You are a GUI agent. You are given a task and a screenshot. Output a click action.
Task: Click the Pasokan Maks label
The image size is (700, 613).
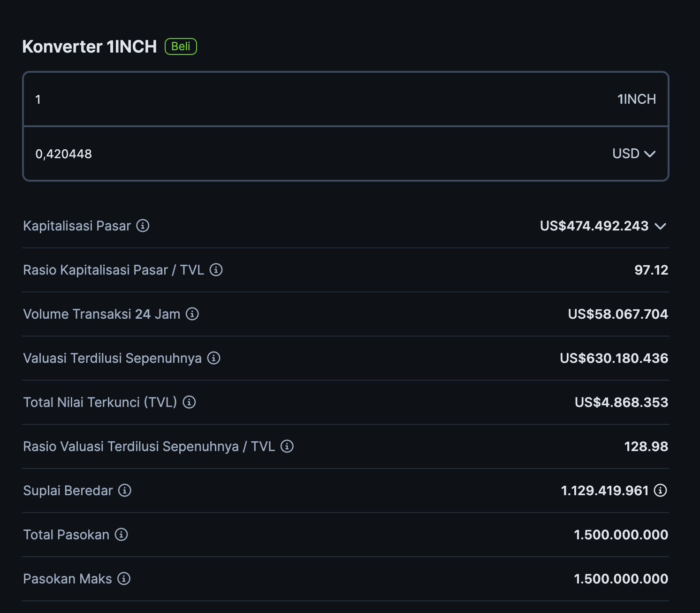pos(68,579)
